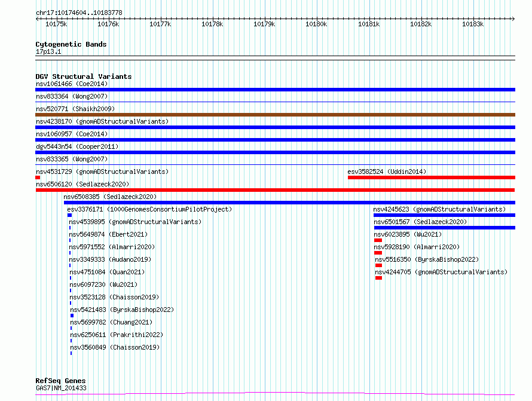Click the small blue esv3376171 variant marker
The height and width of the screenshot is (401, 532).
[x=69, y=215]
